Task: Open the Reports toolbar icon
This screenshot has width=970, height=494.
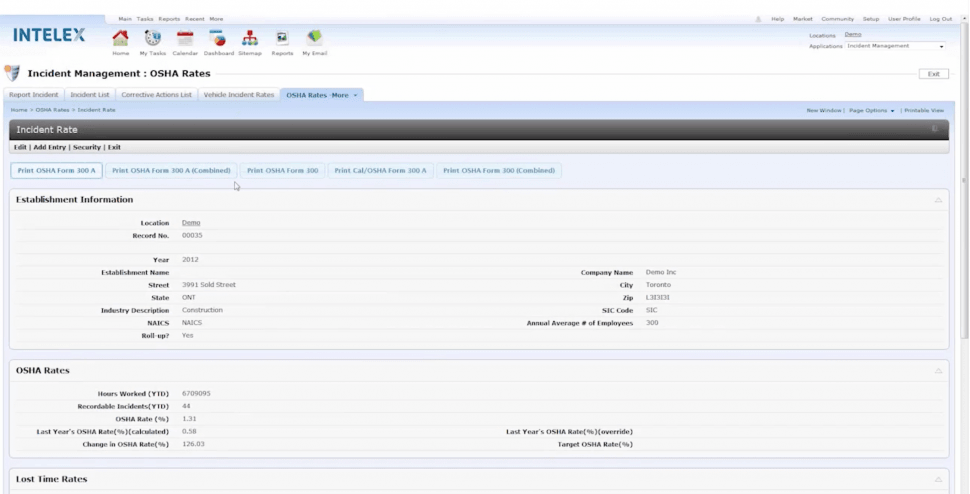Action: pos(282,38)
